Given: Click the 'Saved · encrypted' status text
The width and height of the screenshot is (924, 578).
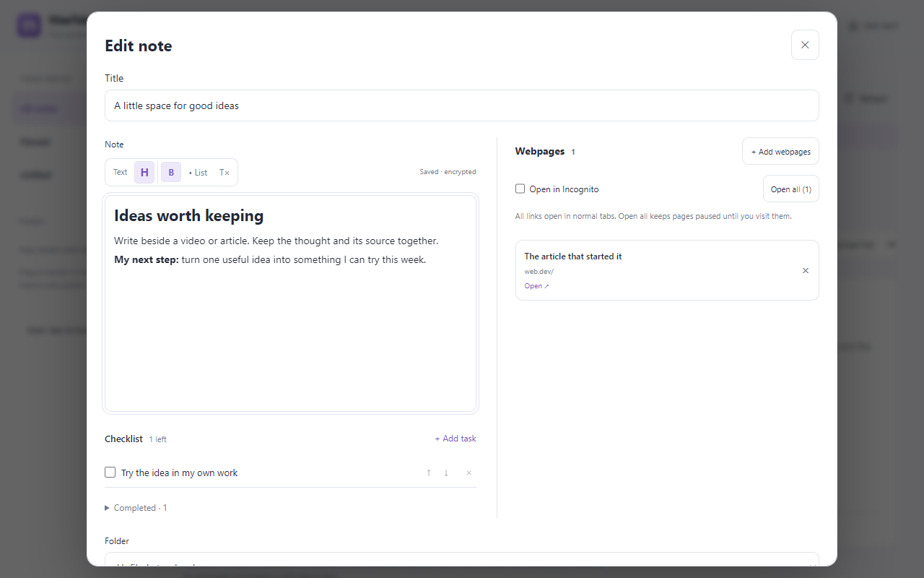Looking at the screenshot, I should point(448,172).
